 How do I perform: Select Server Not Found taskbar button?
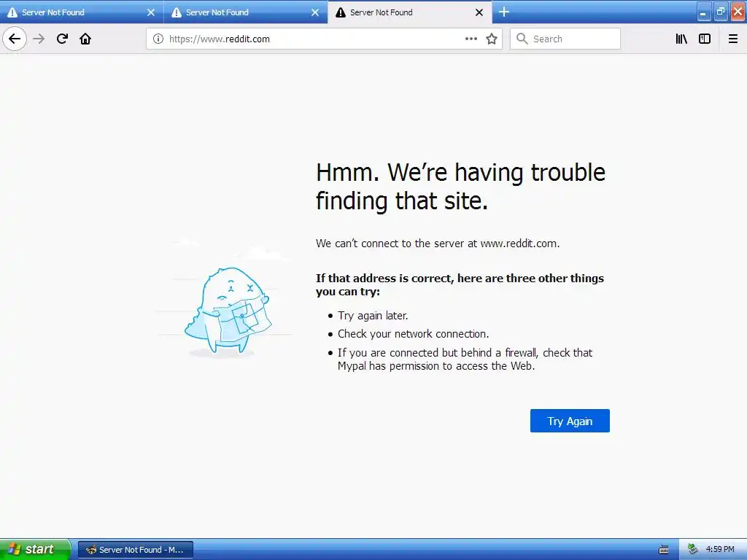[x=135, y=550]
